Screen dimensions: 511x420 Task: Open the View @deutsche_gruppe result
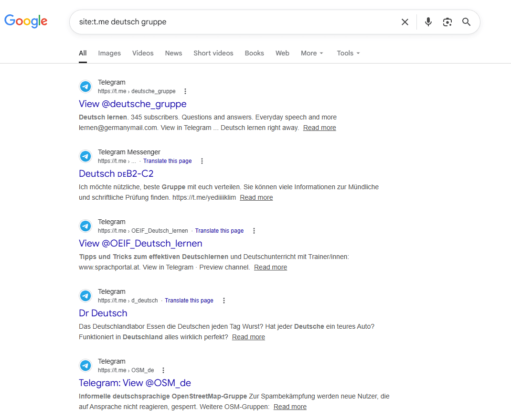click(x=132, y=104)
